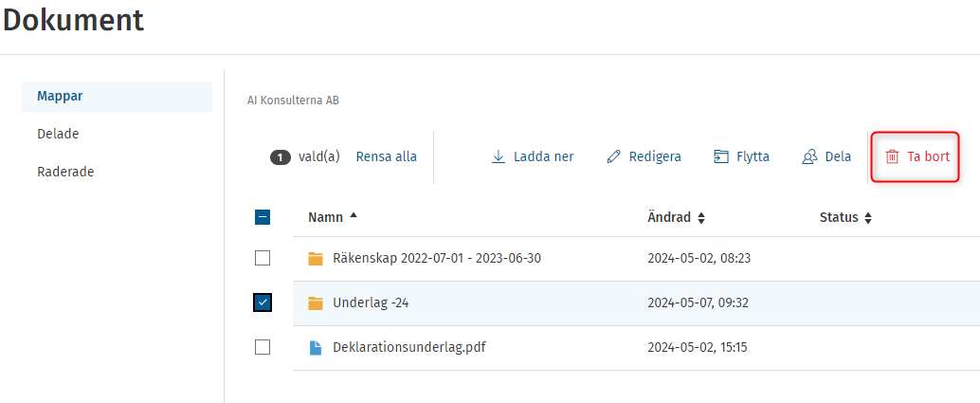Click the Ladda ner button label
Screen dimensions: 980x403
pos(544,156)
